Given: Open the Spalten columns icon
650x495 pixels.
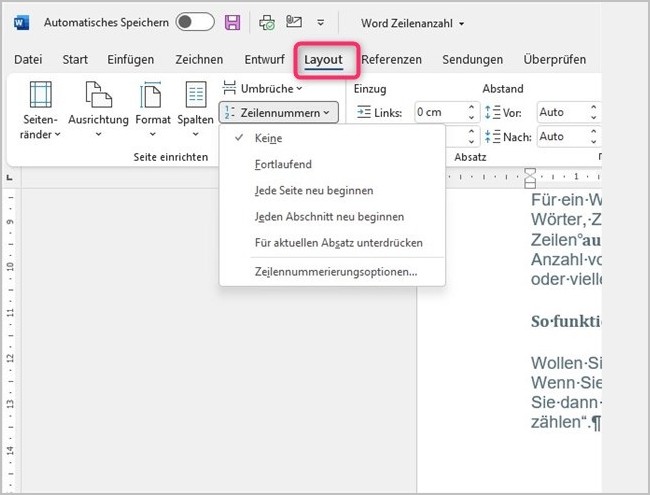Looking at the screenshot, I should 195,96.
